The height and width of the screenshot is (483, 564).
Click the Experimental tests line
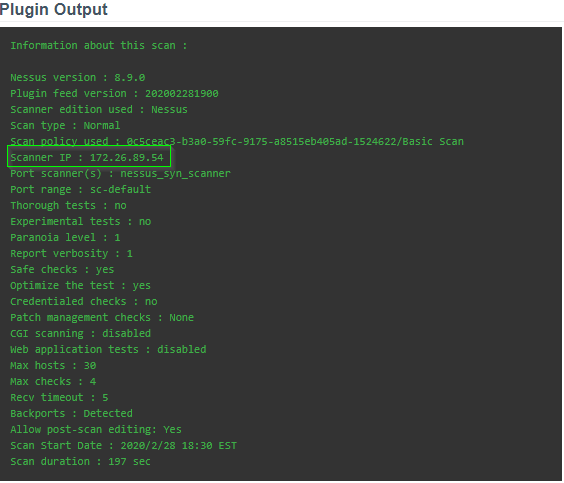81,222
